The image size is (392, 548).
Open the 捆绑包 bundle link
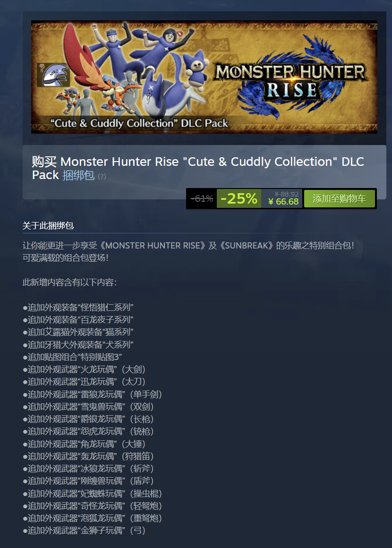[78, 175]
